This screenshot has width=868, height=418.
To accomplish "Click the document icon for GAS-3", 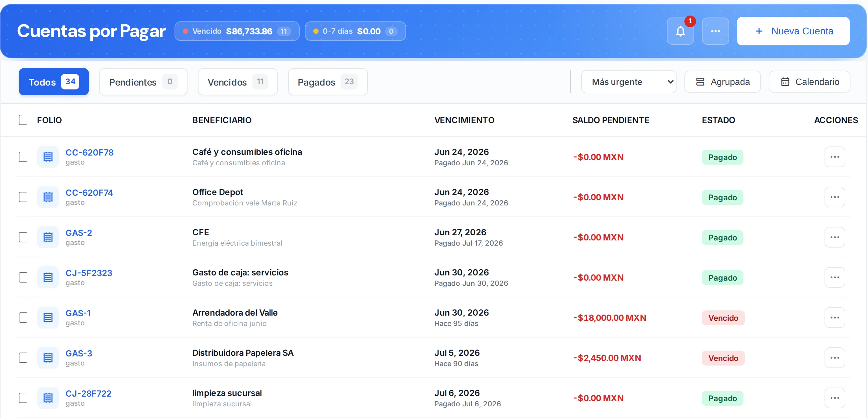I will pyautogui.click(x=48, y=358).
